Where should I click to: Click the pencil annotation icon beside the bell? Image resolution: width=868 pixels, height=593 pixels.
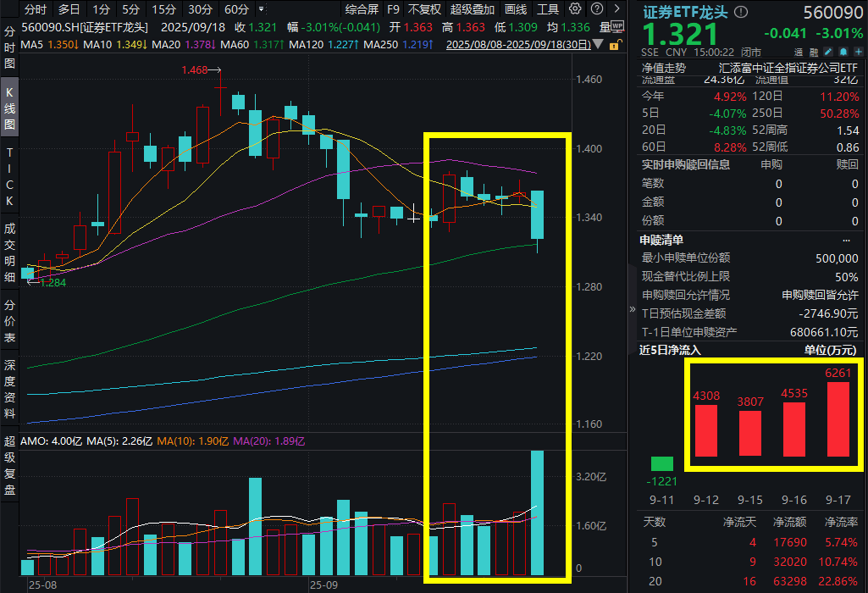point(827,53)
